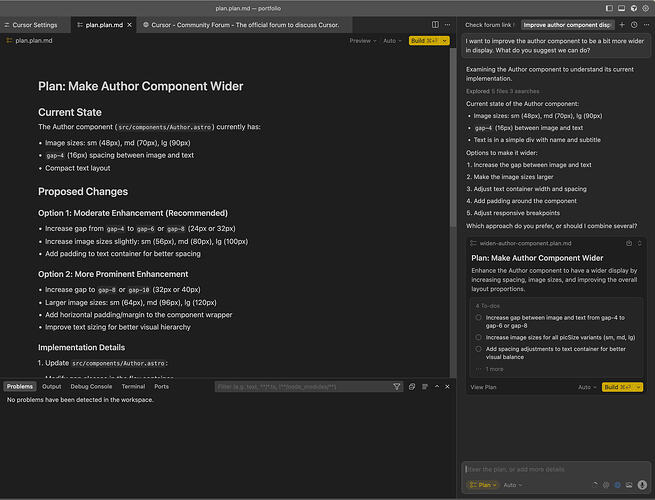This screenshot has width=655, height=500.
Task: Open Auto model dropdown in plan card
Action: pos(587,387)
